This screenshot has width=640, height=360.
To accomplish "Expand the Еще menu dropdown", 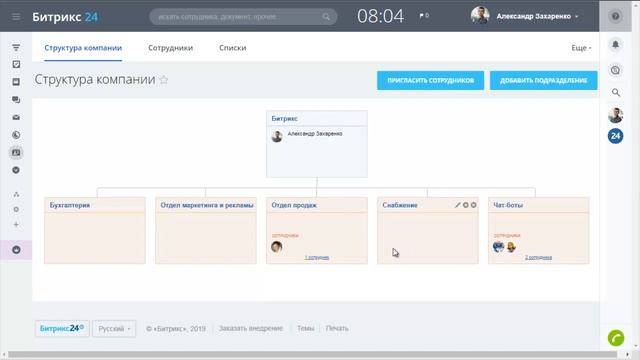I will point(581,48).
